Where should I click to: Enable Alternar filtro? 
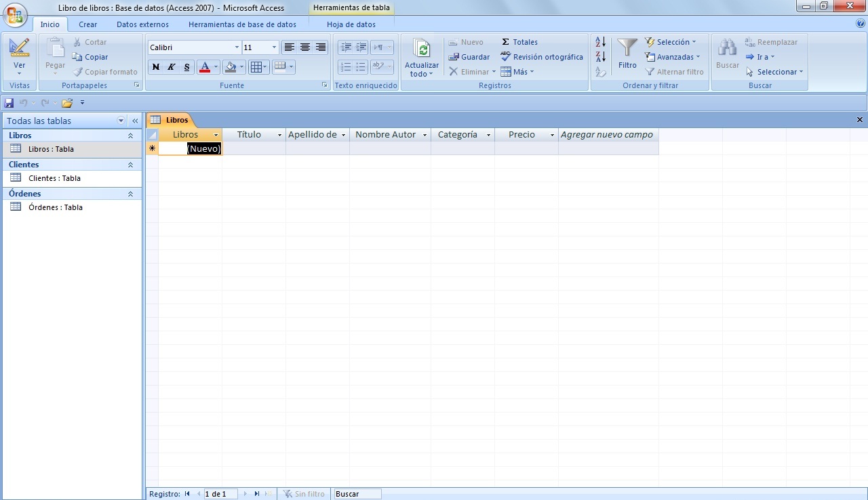coord(675,72)
